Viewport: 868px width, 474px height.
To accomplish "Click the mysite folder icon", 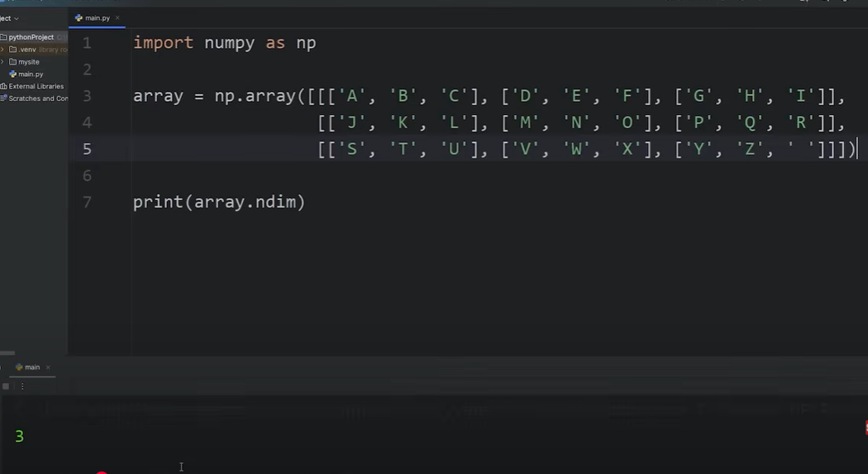I will [x=12, y=62].
